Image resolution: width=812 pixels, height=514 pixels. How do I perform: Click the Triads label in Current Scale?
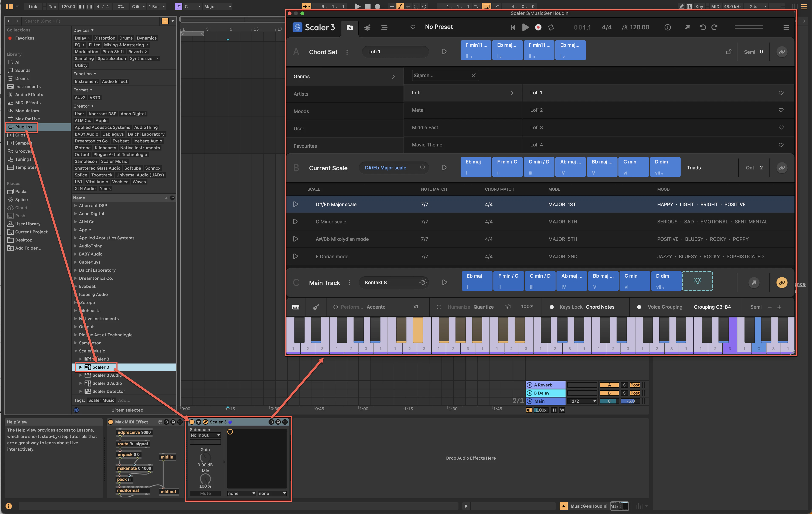(694, 168)
